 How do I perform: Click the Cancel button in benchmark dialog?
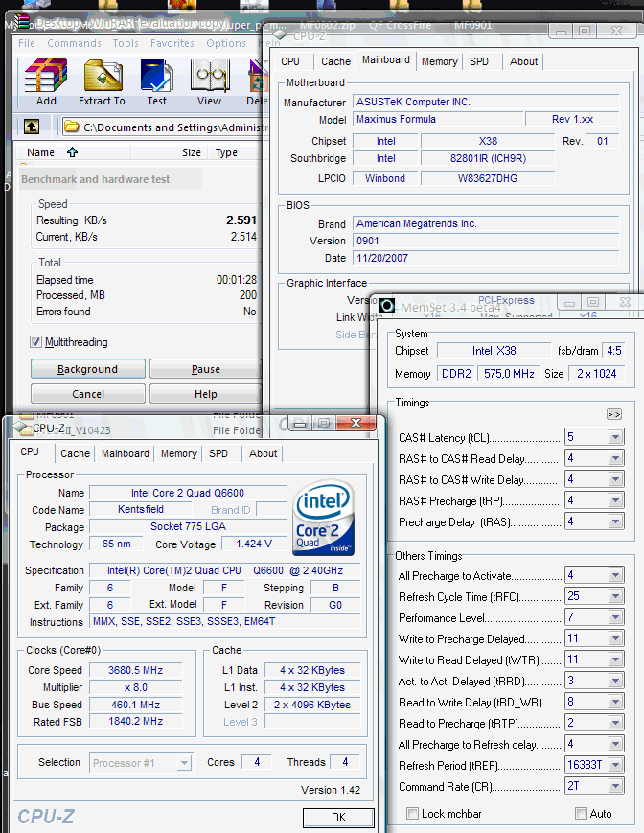87,394
